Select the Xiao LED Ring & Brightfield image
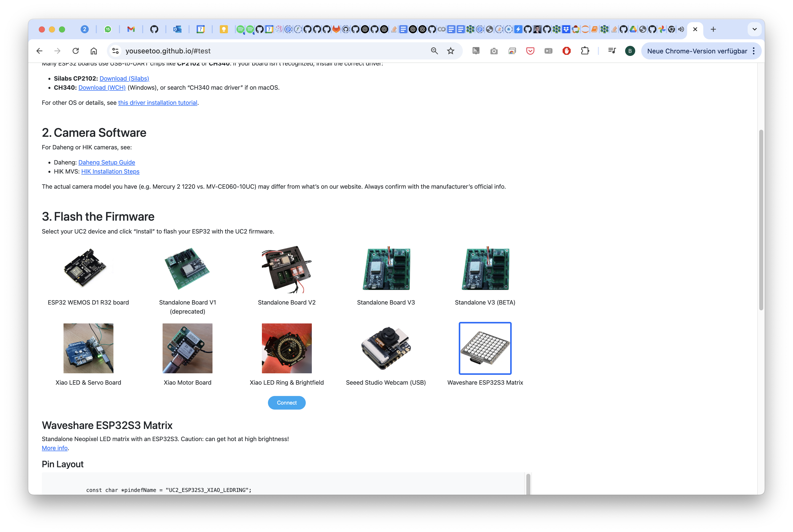793x532 pixels. (x=287, y=348)
